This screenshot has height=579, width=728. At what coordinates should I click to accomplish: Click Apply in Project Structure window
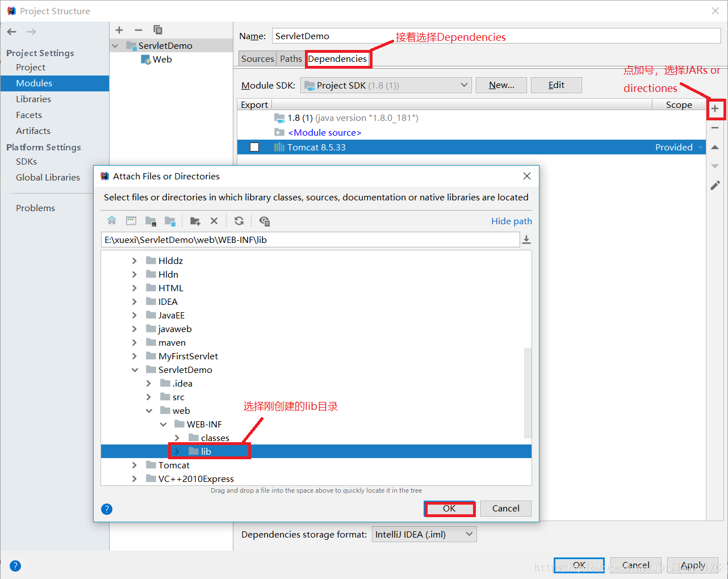693,565
